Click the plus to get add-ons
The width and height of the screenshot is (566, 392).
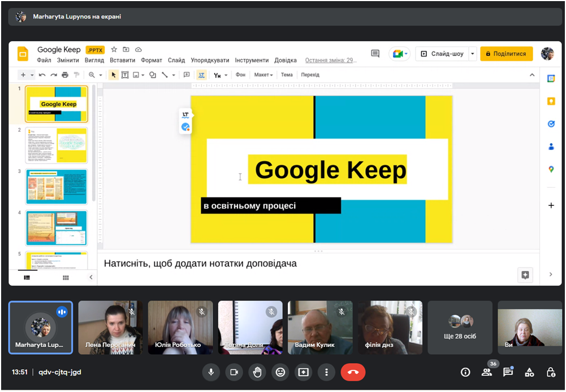click(551, 205)
